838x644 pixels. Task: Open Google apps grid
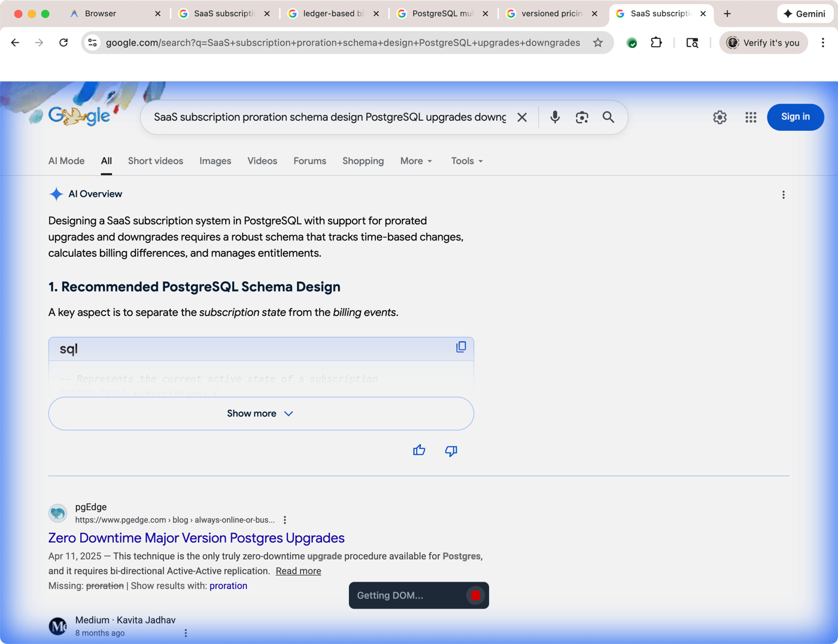point(751,117)
